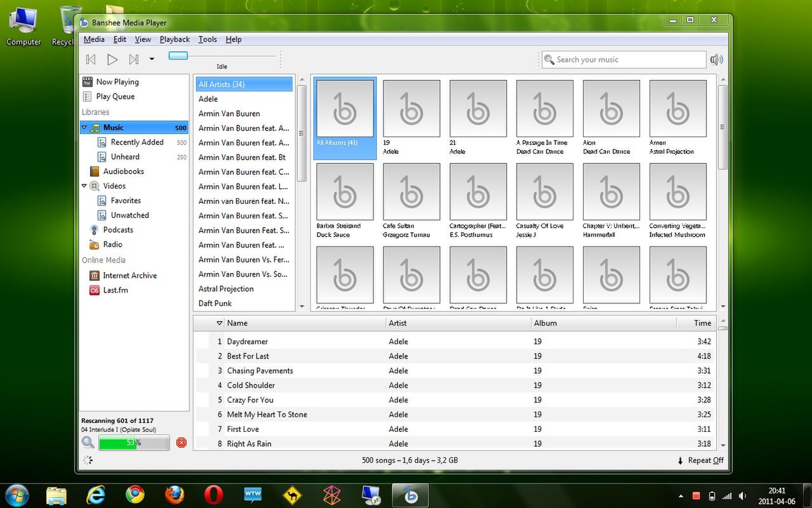Screen dimensions: 812x508
Task: Sort tracks by the Time column
Action: [x=696, y=323]
